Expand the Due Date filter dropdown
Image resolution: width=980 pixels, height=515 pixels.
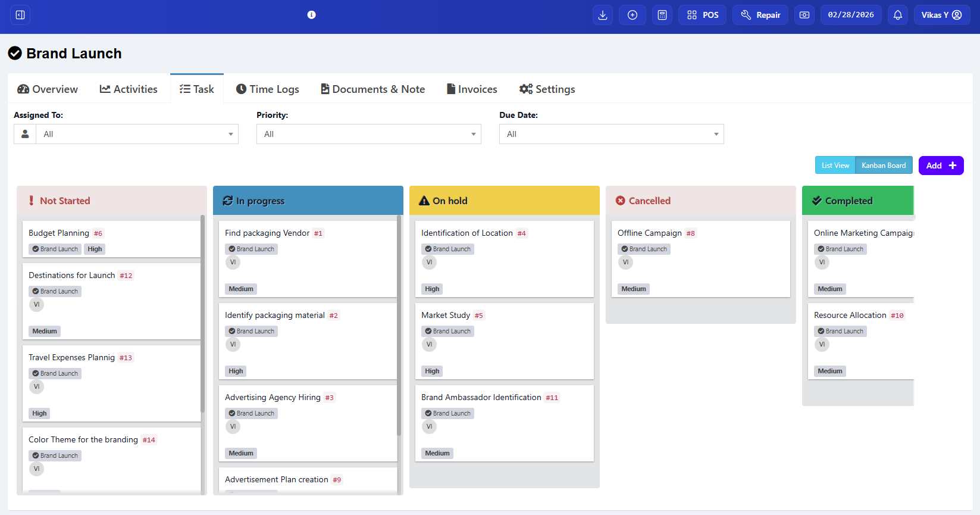click(612, 134)
